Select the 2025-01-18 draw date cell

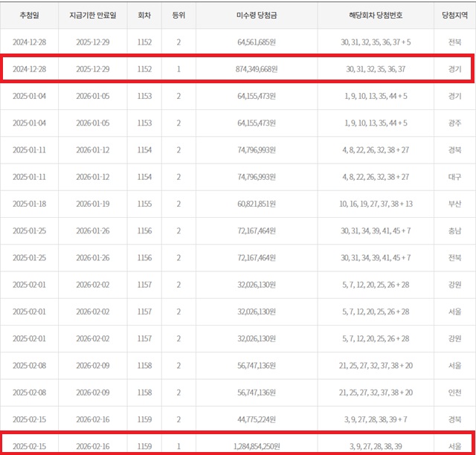point(28,204)
